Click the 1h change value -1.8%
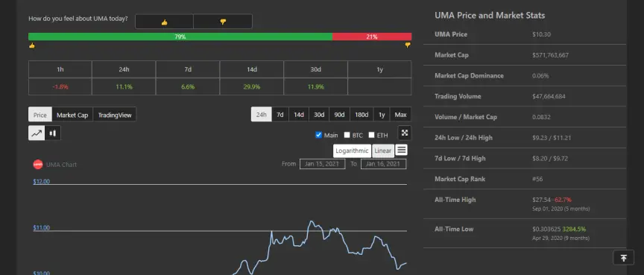Image resolution: width=644 pixels, height=275 pixels. (x=60, y=87)
